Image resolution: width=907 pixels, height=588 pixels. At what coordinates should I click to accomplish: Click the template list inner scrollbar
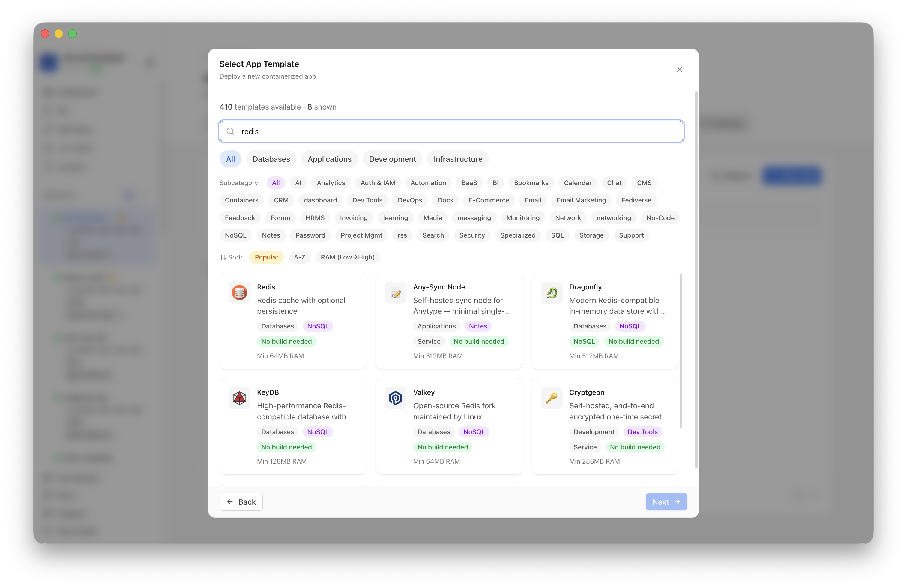click(681, 351)
